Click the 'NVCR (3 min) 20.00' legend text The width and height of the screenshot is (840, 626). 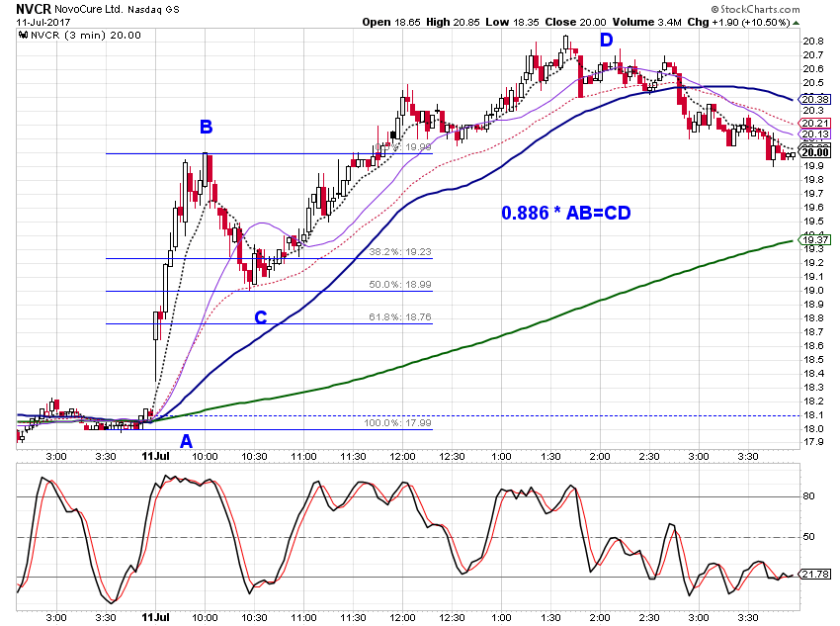click(x=86, y=36)
